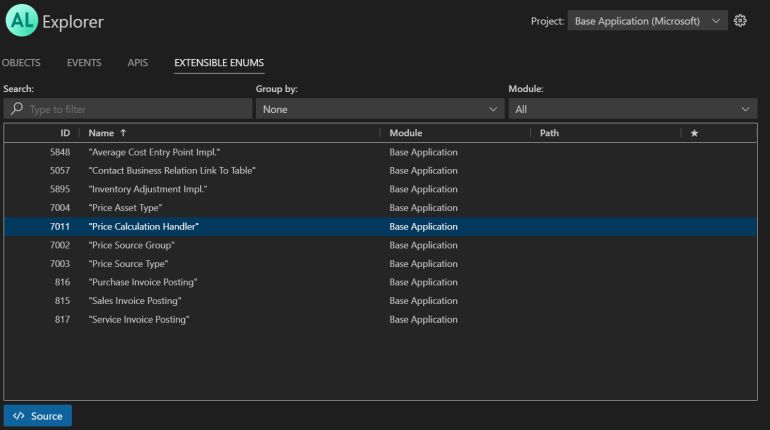This screenshot has height=430, width=770.
Task: Select "Price Asset Type" row
Action: 380,208
